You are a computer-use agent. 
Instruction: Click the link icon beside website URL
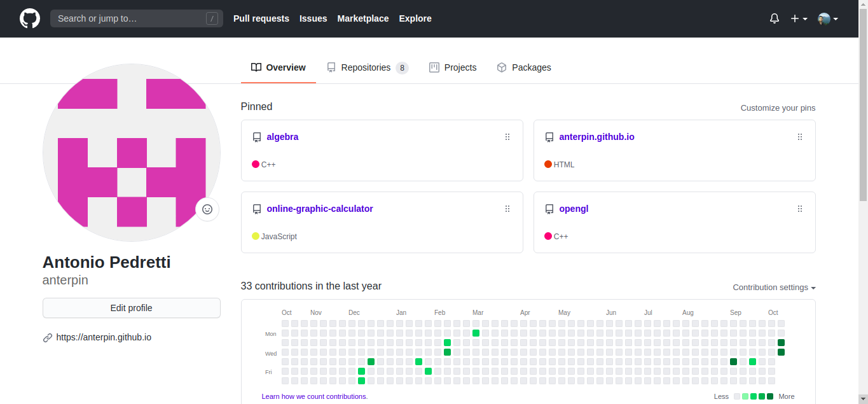(x=48, y=338)
